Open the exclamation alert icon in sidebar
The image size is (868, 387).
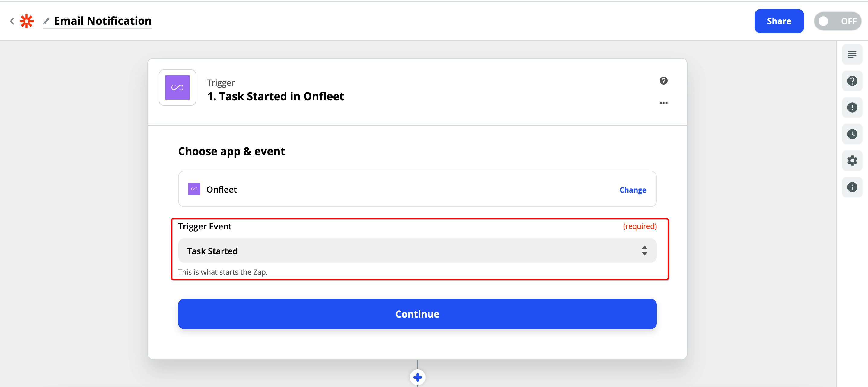pyautogui.click(x=852, y=107)
